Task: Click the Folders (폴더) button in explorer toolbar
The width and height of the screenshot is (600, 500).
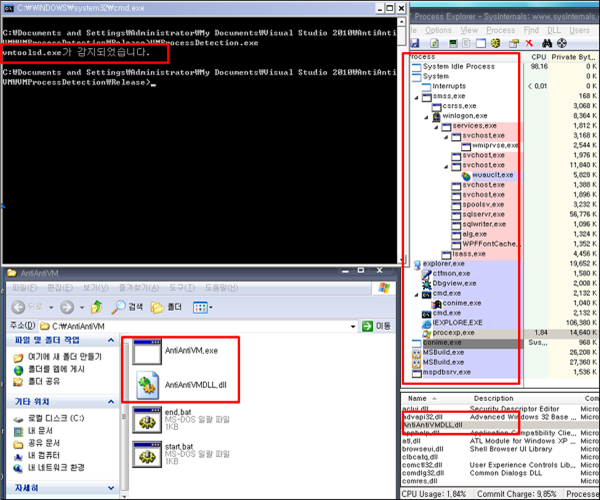Action: tap(166, 307)
